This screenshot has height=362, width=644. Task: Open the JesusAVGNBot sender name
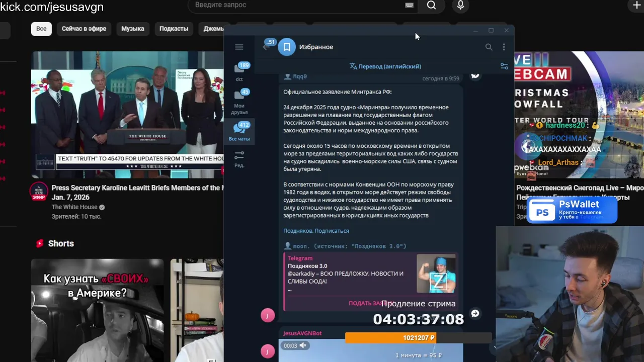tap(302, 333)
